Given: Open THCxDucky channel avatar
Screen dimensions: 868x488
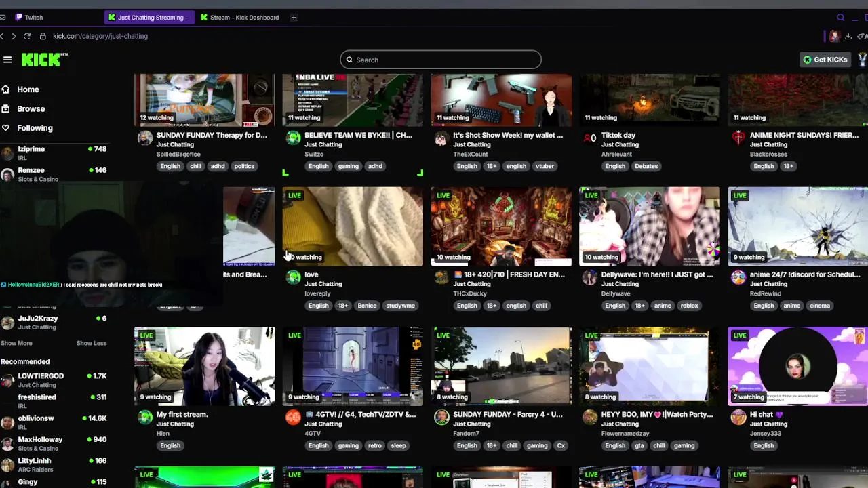Looking at the screenshot, I should [441, 278].
